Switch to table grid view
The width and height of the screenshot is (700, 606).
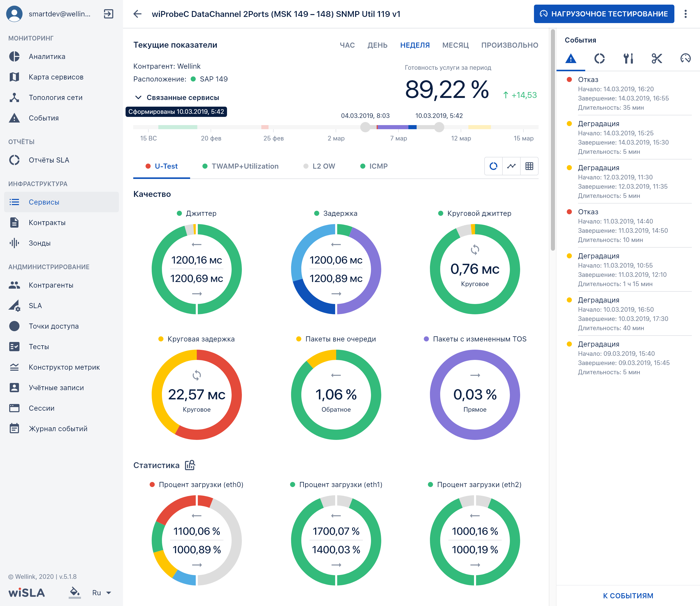(529, 166)
